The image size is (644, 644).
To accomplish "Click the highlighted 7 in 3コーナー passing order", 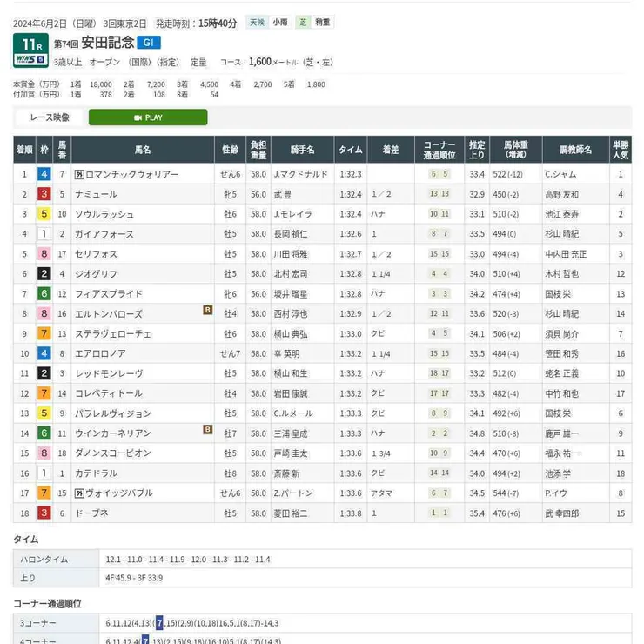I will (158, 623).
